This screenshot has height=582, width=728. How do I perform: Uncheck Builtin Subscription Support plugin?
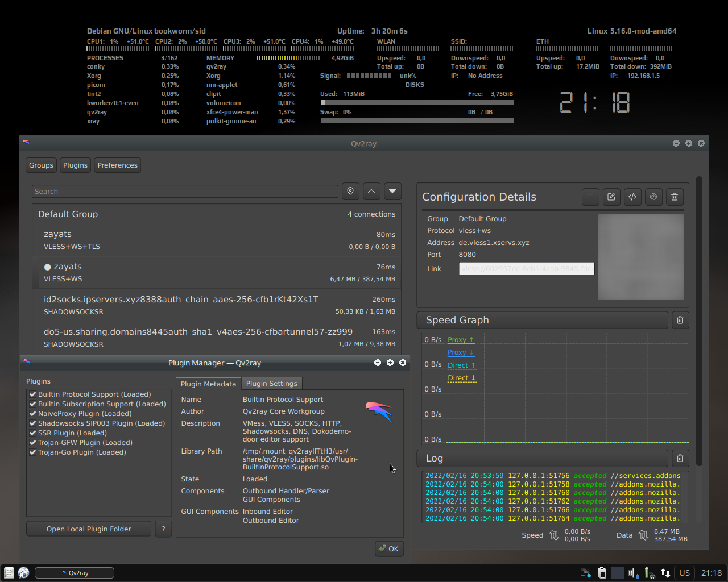coord(33,404)
